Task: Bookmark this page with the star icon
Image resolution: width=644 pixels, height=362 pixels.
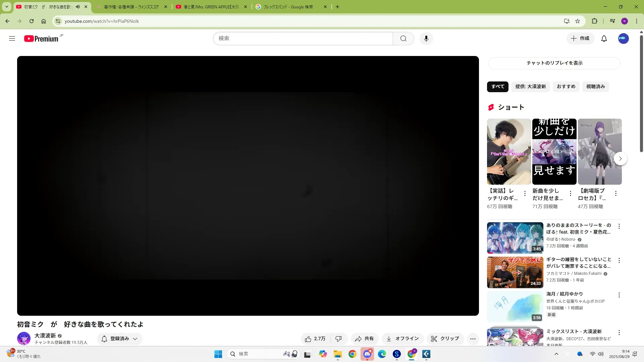Action: pyautogui.click(x=578, y=21)
